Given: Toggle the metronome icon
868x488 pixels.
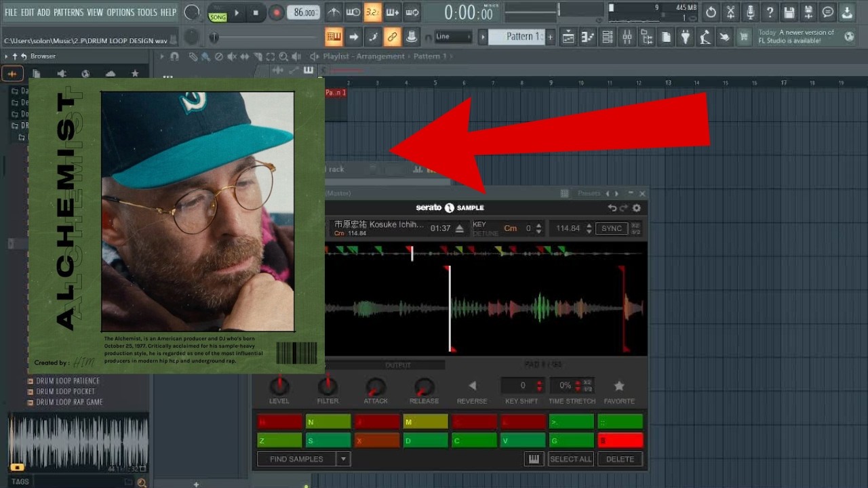Looking at the screenshot, I should [x=333, y=12].
